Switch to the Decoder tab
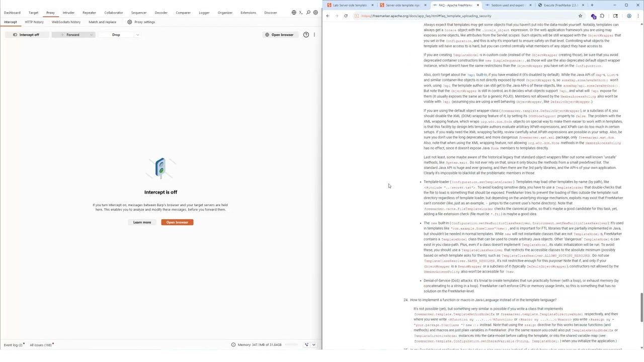The height and width of the screenshot is (362, 644). 161,13
